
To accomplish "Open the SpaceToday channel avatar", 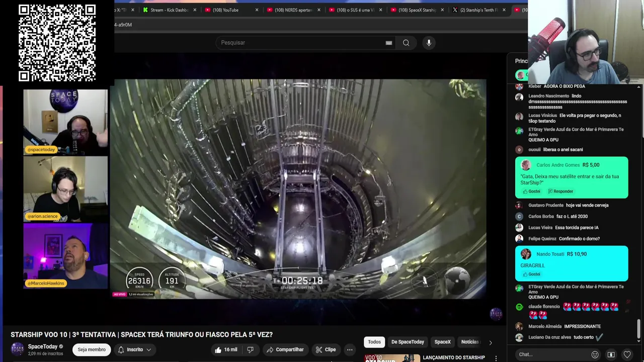I will (18, 349).
